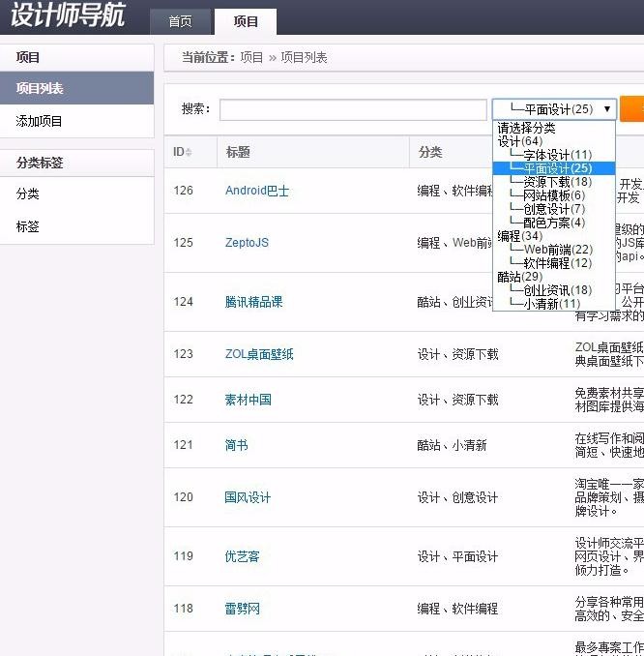644x656 pixels.
Task: Click the 设计师导航 site logo
Action: [68, 15]
